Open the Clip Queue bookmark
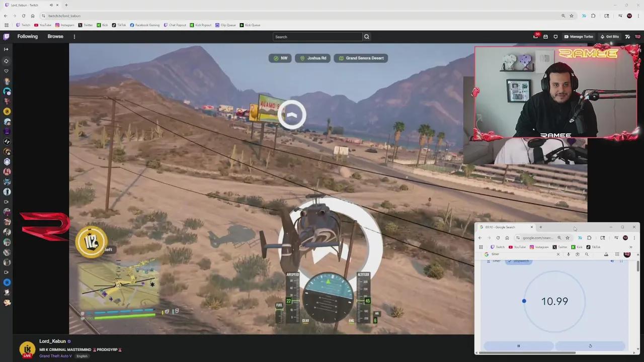644x362 pixels. coord(226,25)
